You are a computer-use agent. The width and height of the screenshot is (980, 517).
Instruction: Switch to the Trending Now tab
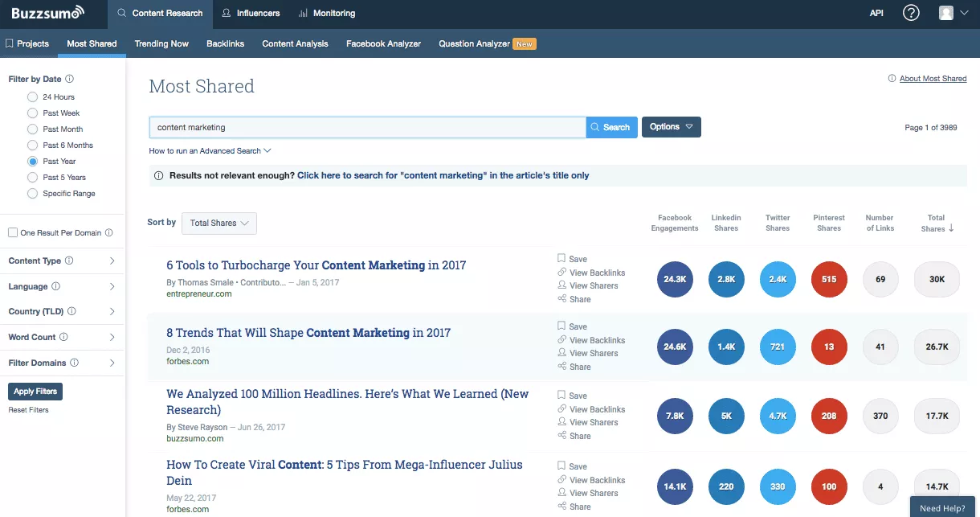161,43
